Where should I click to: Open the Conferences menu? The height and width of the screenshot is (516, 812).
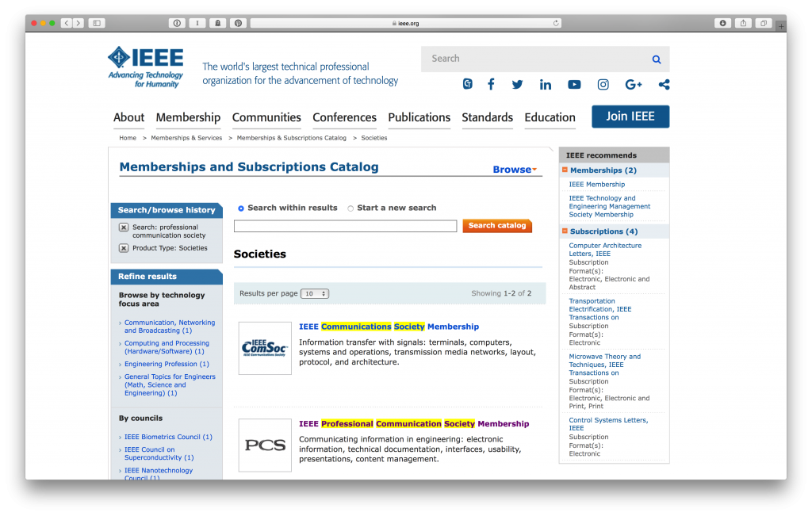tap(344, 117)
